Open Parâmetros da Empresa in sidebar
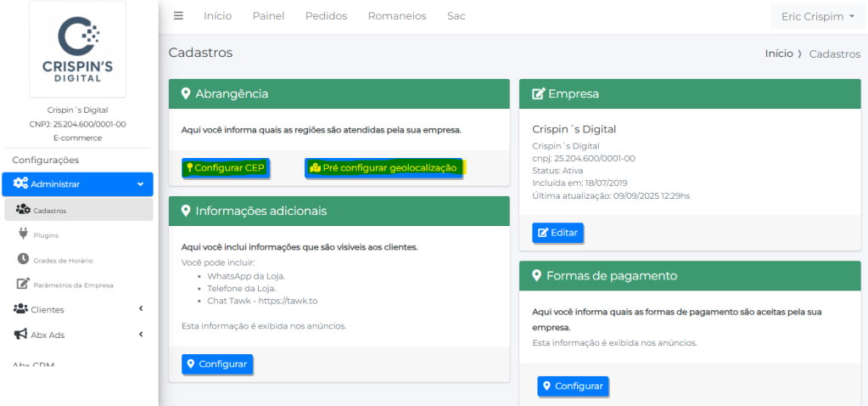The width and height of the screenshot is (868, 406). (73, 285)
